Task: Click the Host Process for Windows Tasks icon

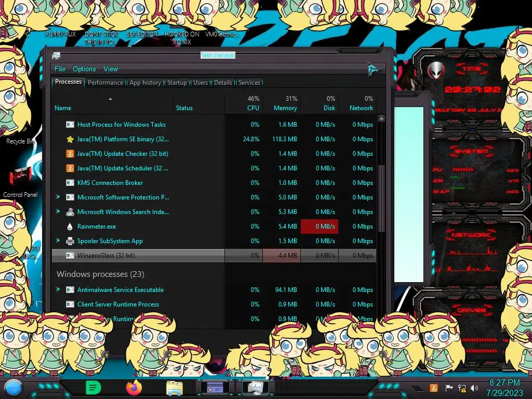Action: tap(70, 125)
